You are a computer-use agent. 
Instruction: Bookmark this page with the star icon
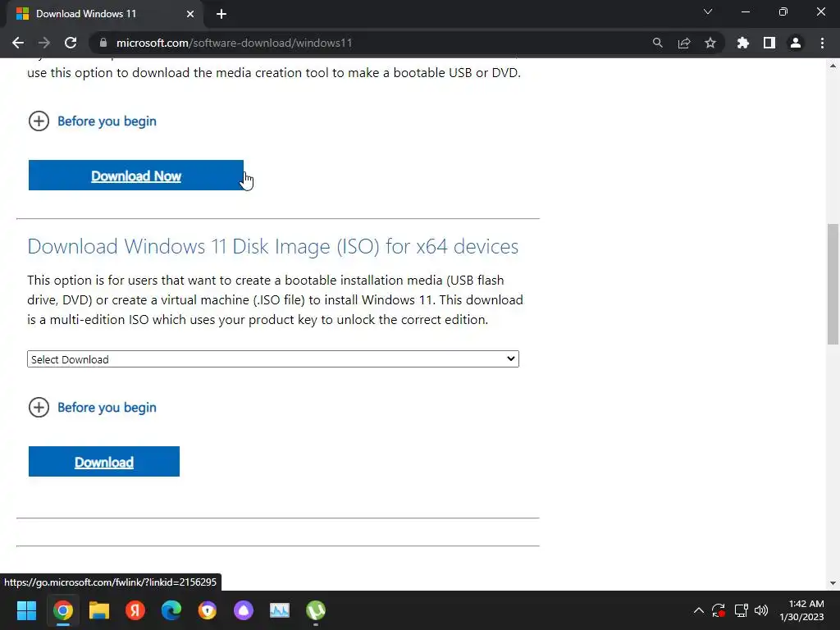(710, 43)
